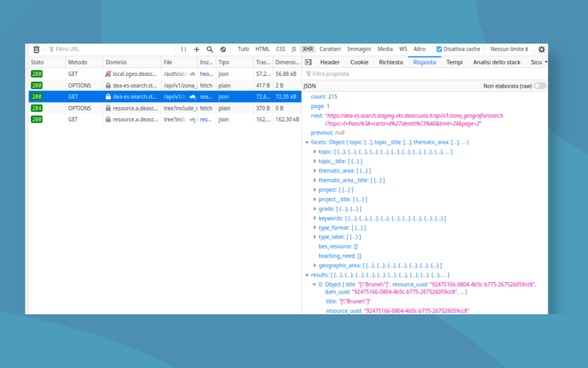This screenshot has width=588, height=368.
Task: Open the Analisi dello stack tab
Action: click(x=496, y=62)
